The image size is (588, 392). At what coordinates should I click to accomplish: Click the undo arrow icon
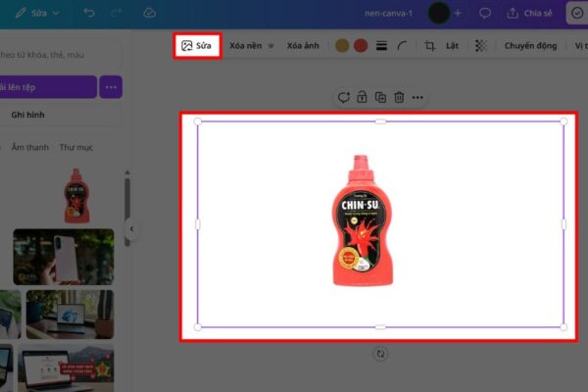[88, 13]
